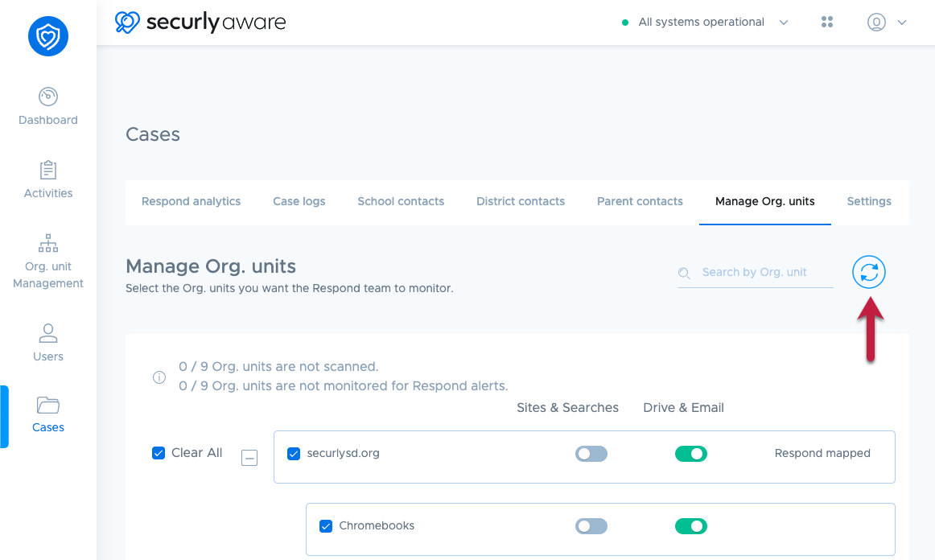Image resolution: width=935 pixels, height=560 pixels.
Task: Switch to the Respond analytics tab
Action: pos(191,202)
